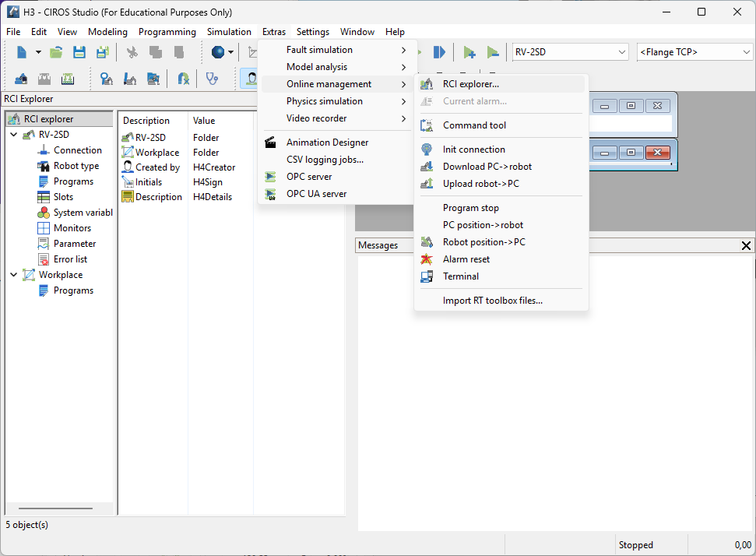Click the Save All toolbar icon
This screenshot has height=556, width=756.
pos(102,52)
